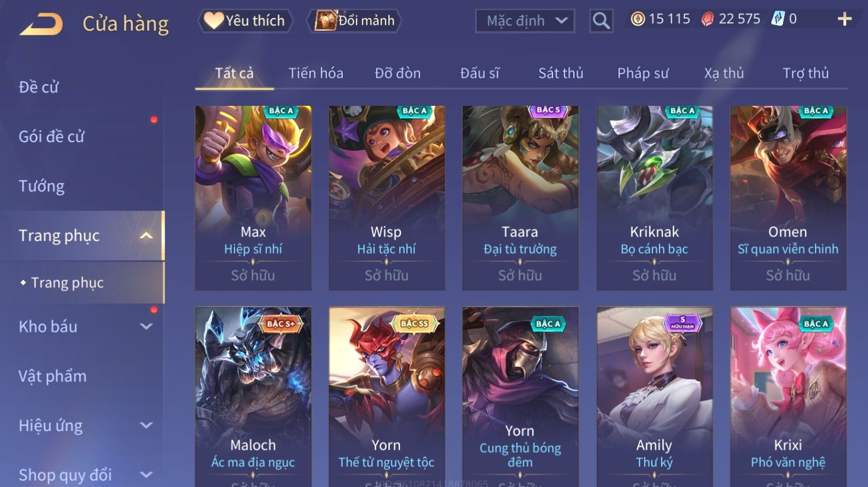
Task: Select the Taara Đại tù trưởng skin card
Action: (x=520, y=198)
